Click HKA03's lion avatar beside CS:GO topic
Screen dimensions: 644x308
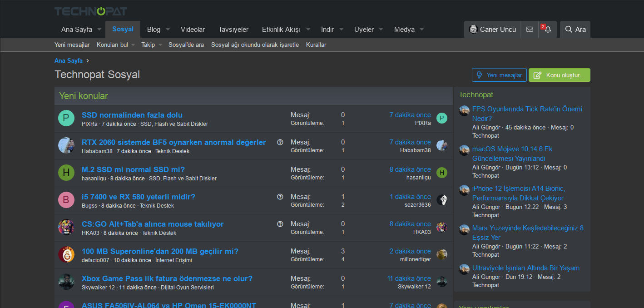[66, 227]
